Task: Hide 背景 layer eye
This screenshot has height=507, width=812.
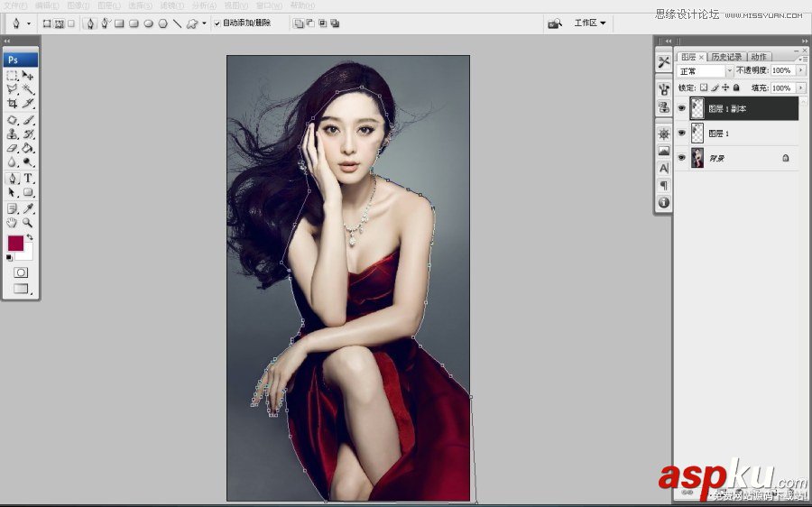Action: point(681,158)
